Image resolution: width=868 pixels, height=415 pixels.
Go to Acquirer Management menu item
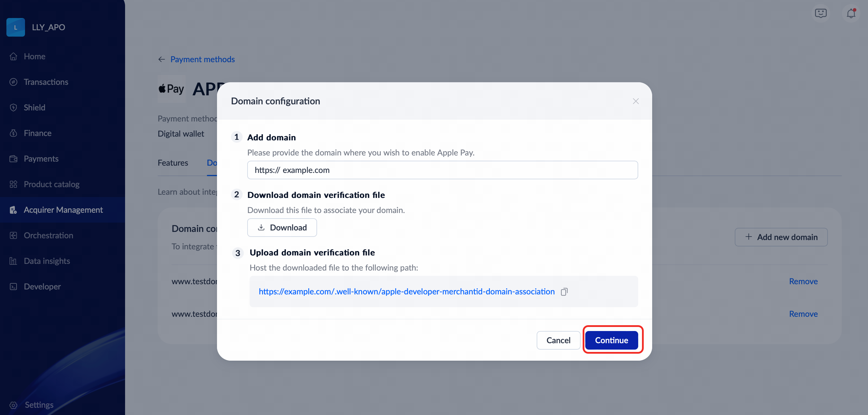(x=63, y=210)
